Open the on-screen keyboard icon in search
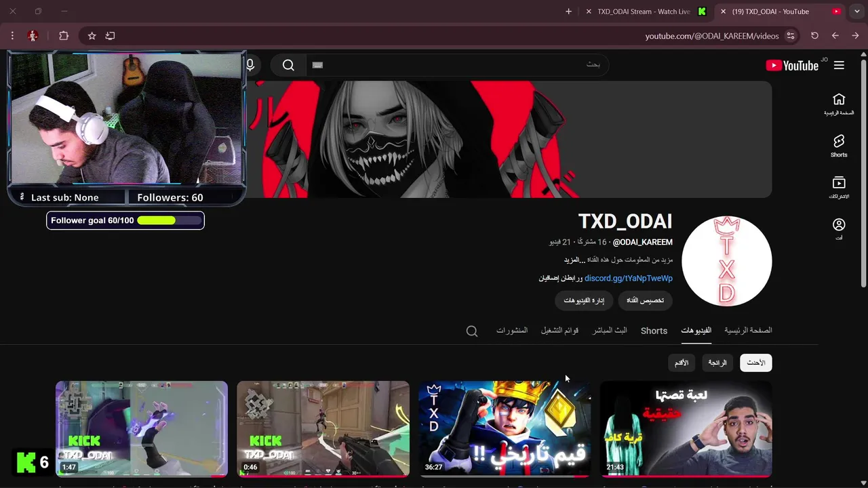 pos(317,65)
